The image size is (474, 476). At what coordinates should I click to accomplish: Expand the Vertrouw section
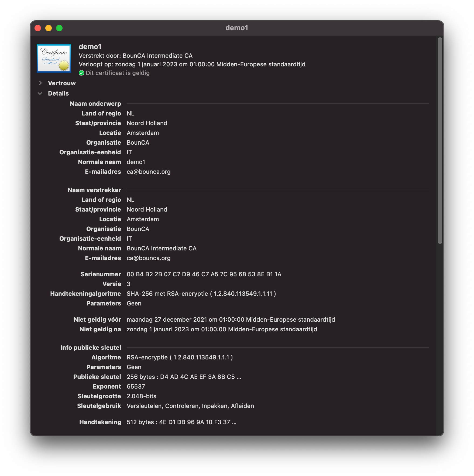pyautogui.click(x=40, y=83)
